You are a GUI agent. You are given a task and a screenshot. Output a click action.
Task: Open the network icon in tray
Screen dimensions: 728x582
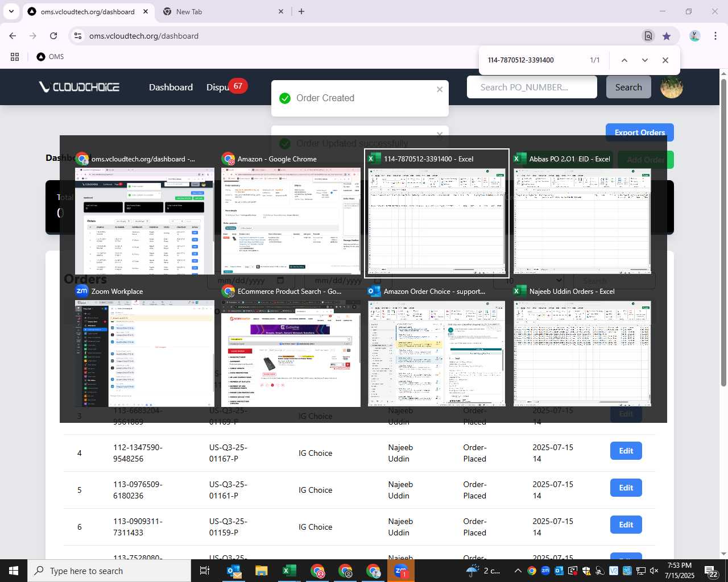click(641, 571)
